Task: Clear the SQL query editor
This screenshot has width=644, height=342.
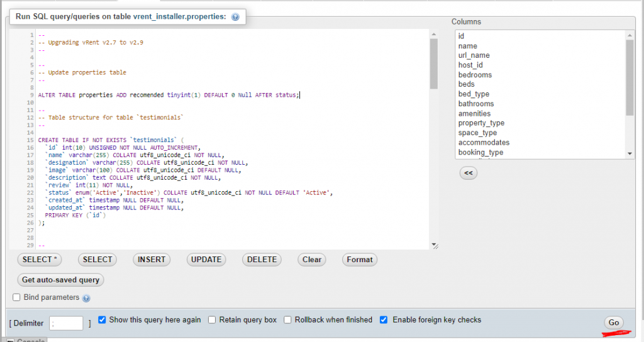Action: point(312,260)
